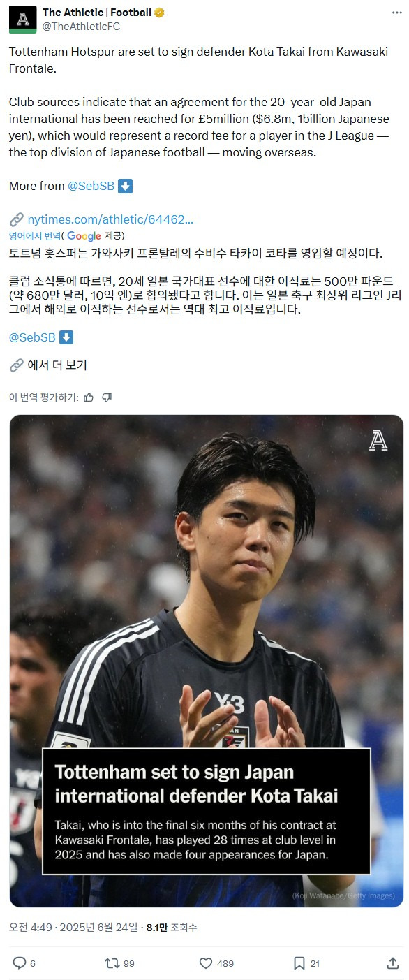Share the tweet via share icon
The width and height of the screenshot is (409, 980).
392,963
